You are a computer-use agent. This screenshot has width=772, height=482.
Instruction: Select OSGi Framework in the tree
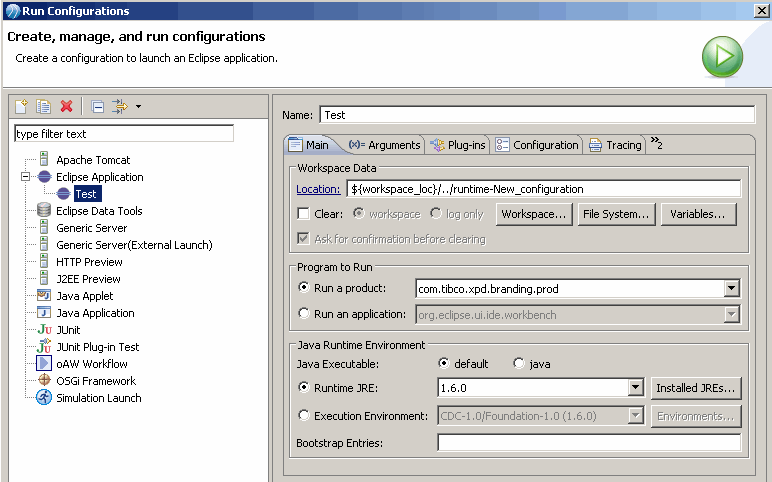point(96,381)
